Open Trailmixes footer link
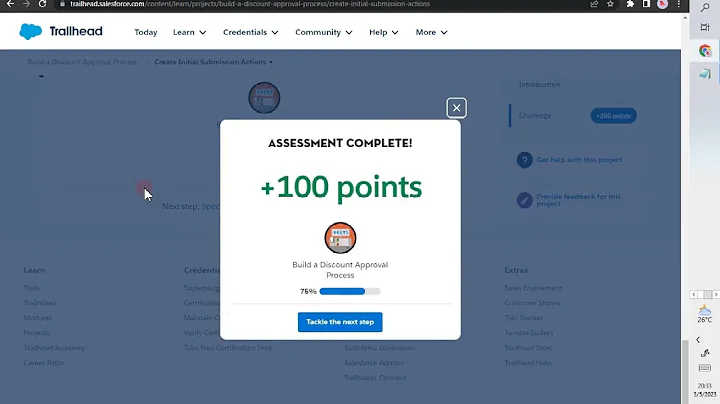Viewport: 720px width, 404px height. 40,303
